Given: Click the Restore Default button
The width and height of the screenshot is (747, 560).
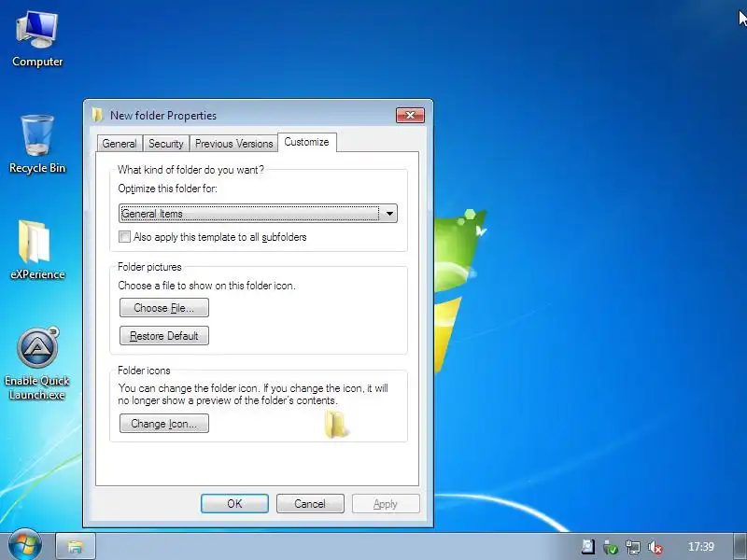Looking at the screenshot, I should point(164,336).
